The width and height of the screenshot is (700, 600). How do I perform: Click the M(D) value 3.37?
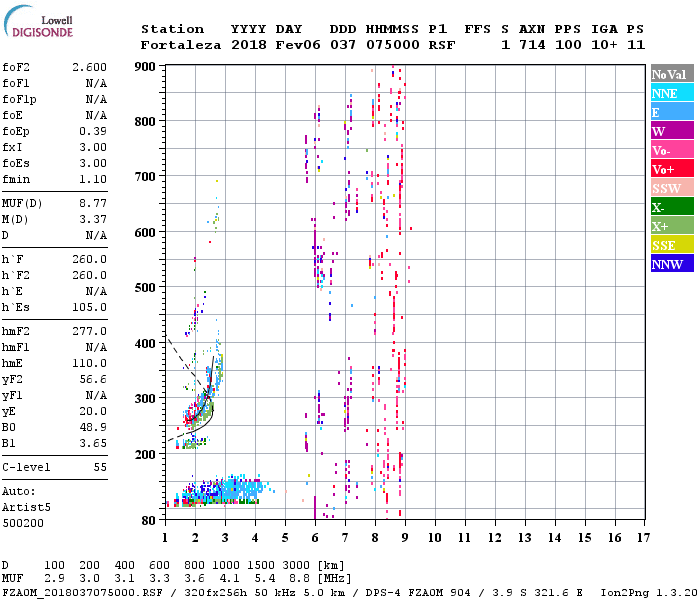(x=93, y=220)
